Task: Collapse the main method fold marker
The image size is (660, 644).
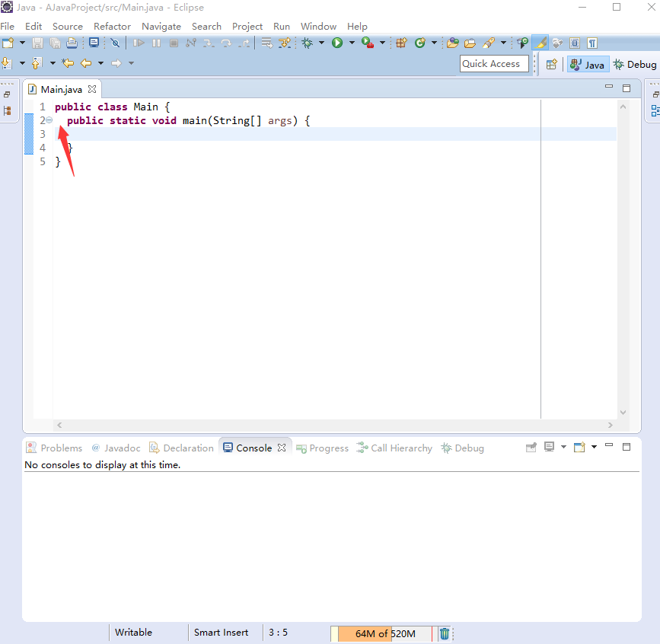Action: point(49,120)
